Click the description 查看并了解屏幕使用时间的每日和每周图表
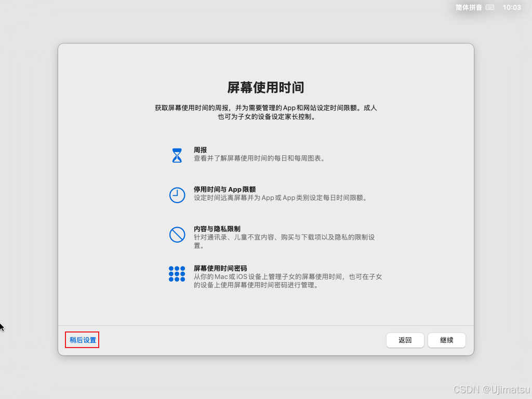The width and height of the screenshot is (532, 399). (x=260, y=158)
